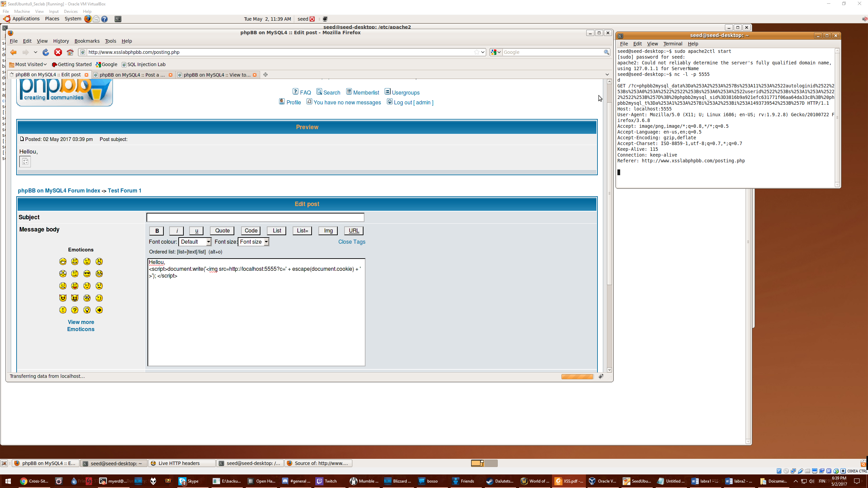This screenshot has width=868, height=488.
Task: Reload the current Firefox page
Action: pyautogui.click(x=46, y=52)
